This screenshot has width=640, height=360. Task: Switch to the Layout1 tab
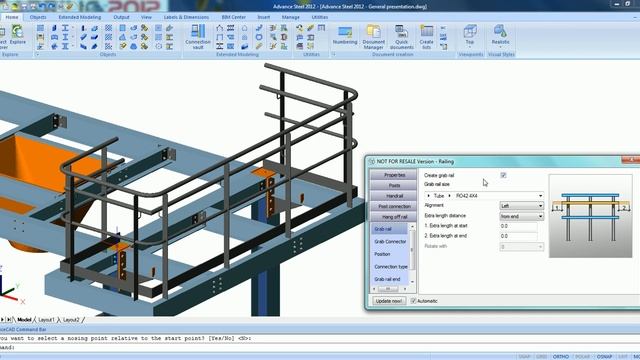(47, 320)
